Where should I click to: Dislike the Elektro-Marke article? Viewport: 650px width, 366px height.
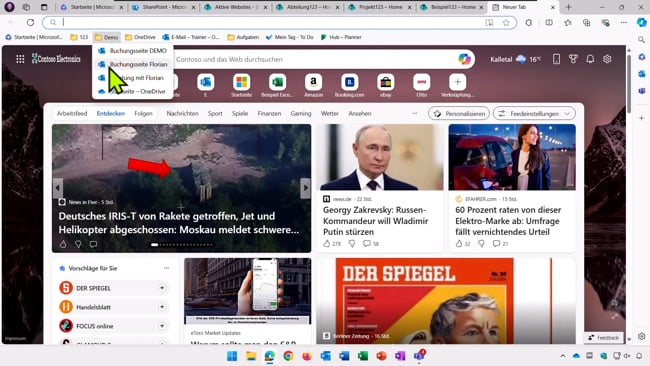(481, 243)
